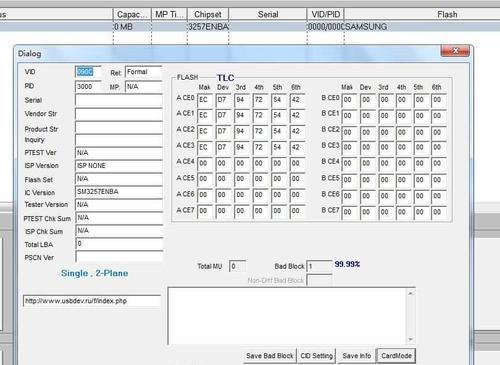
Task: Click the Capac... column header
Action: (x=132, y=15)
